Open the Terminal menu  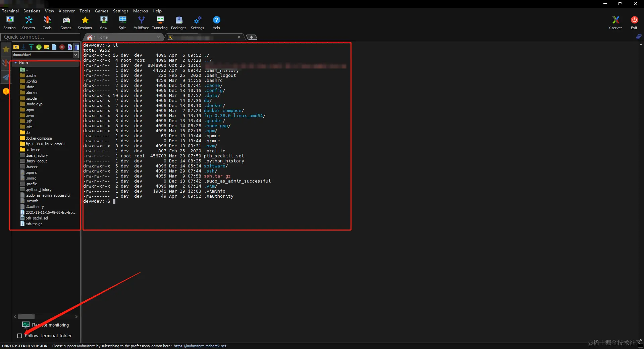point(10,11)
